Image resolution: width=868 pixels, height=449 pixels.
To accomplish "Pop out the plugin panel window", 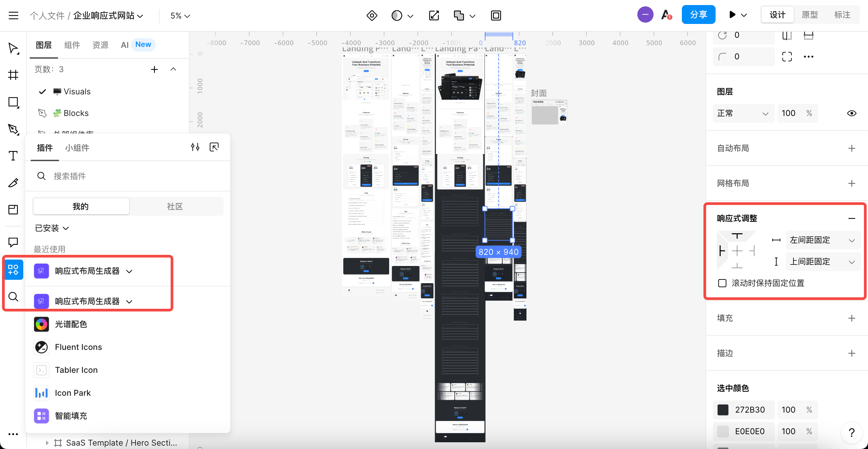I will [x=214, y=147].
